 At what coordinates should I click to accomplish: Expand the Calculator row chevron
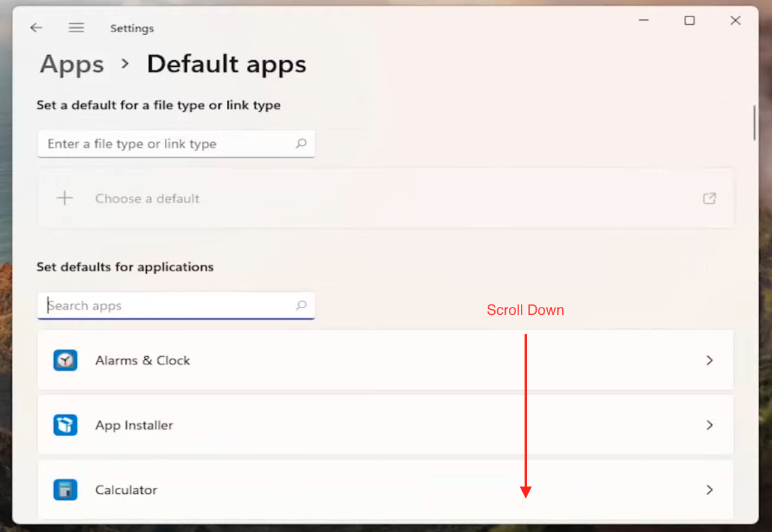710,490
